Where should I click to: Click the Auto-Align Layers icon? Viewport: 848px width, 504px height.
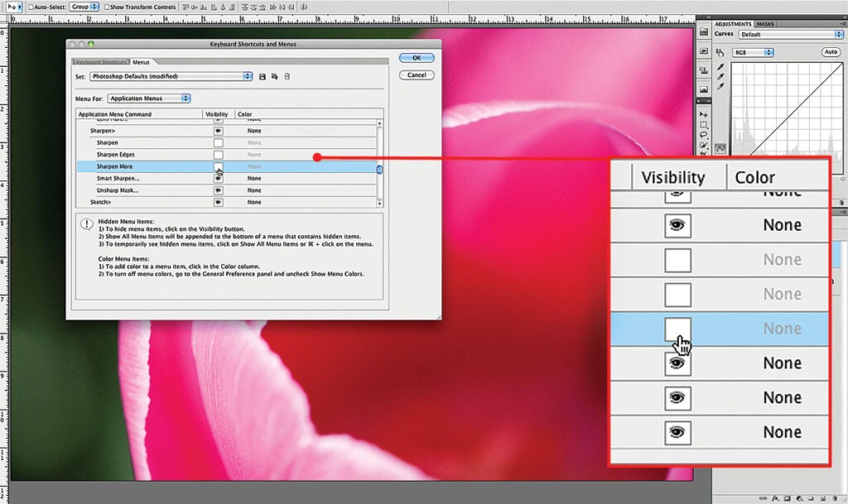pos(304,7)
